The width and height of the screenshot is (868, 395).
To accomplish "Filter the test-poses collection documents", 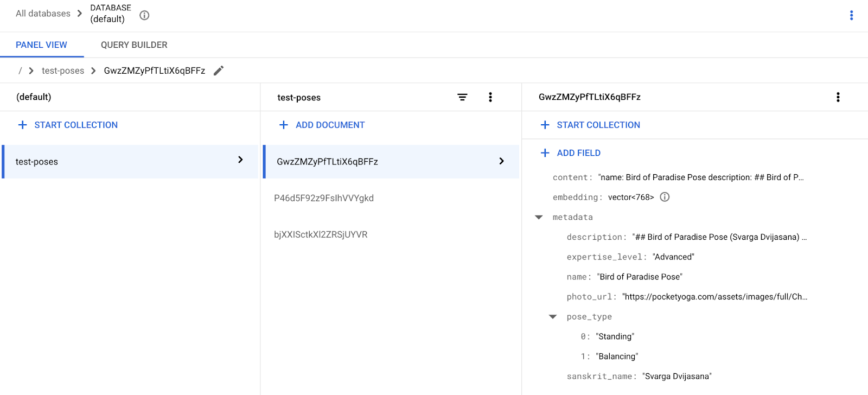I will tap(462, 97).
